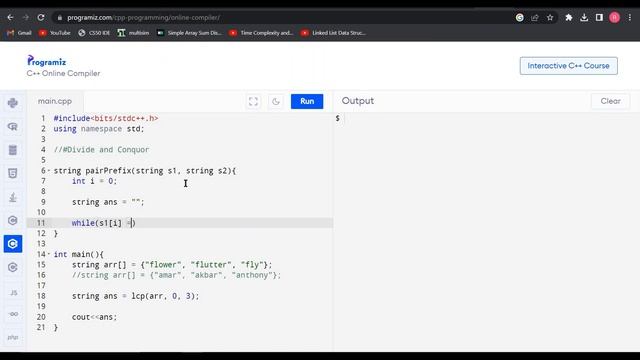The height and width of the screenshot is (360, 640).
Task: Open the PHP compiler in sidebar
Action: [x=13, y=338]
